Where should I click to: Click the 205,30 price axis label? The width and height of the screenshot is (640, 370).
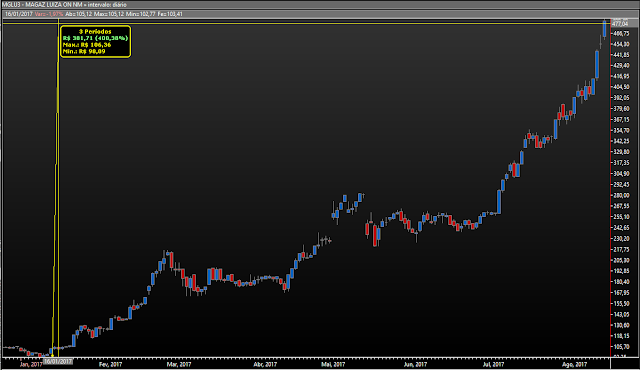621,260
